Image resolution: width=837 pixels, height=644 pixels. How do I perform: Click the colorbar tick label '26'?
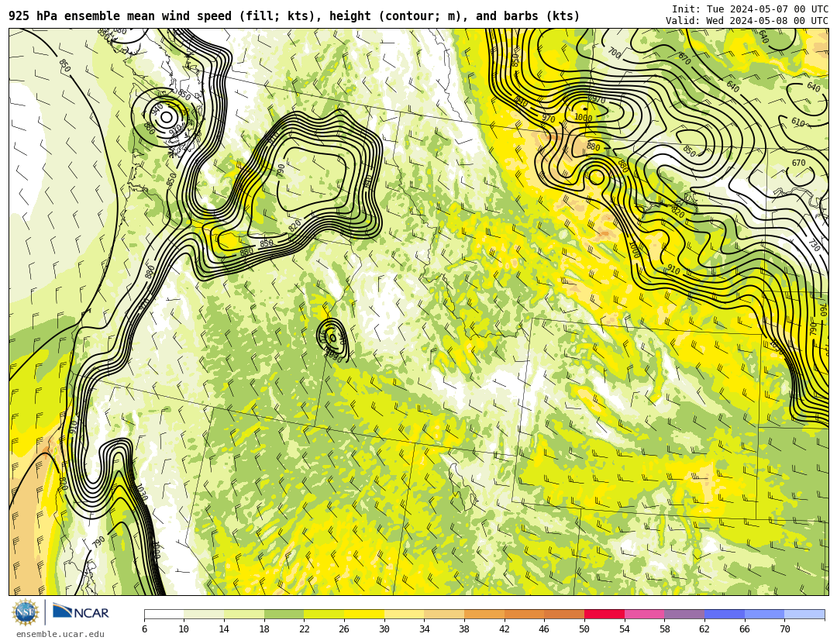[344, 629]
